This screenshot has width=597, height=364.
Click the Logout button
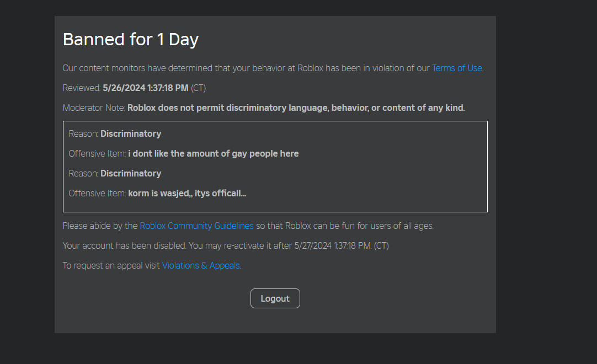click(275, 298)
